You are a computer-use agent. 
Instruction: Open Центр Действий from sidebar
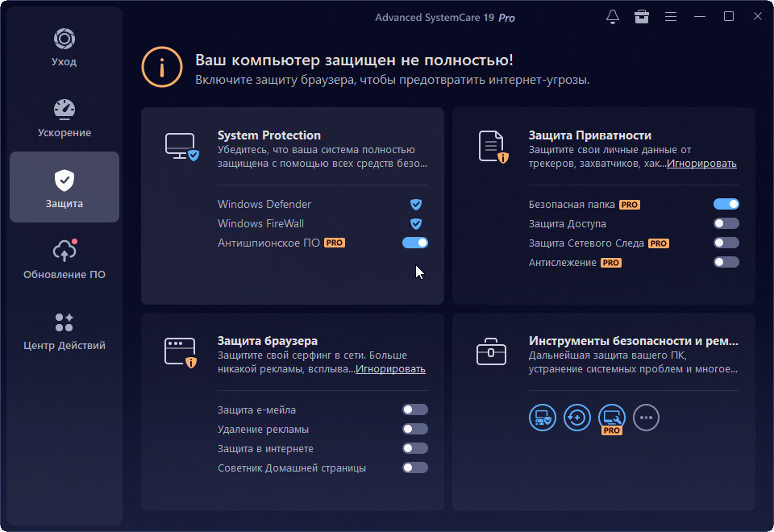(x=64, y=331)
